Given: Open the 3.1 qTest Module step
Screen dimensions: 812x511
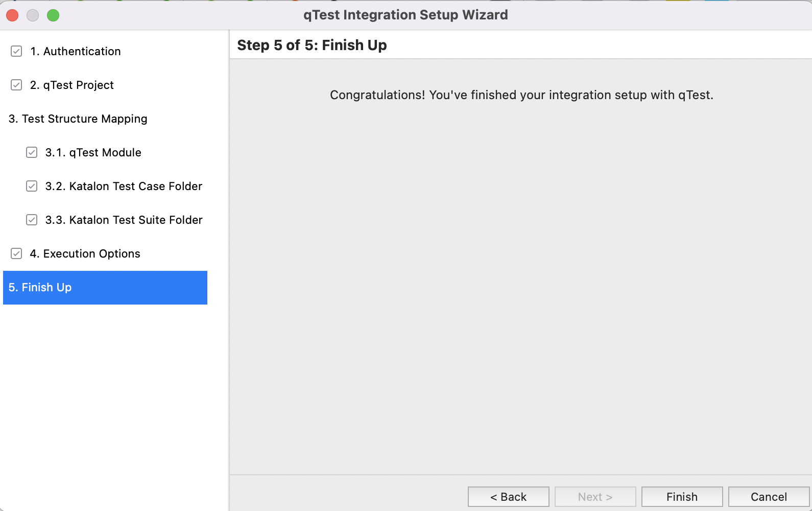Looking at the screenshot, I should point(93,152).
